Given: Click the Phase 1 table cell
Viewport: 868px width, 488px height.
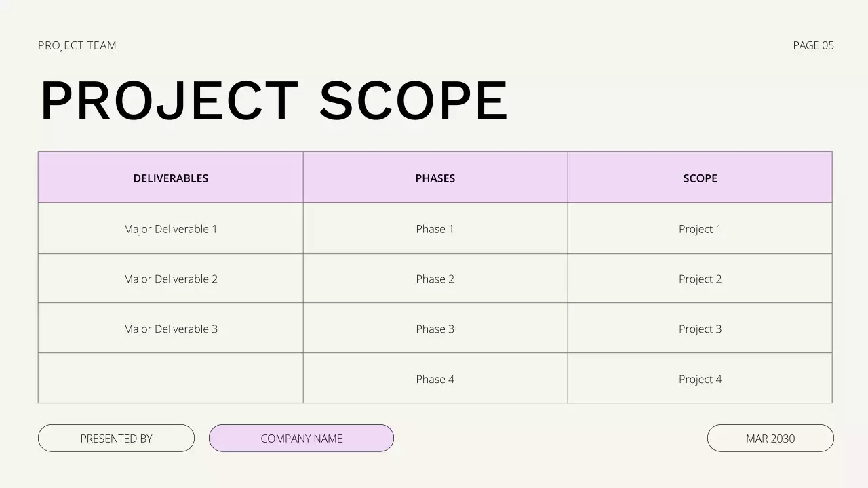Looking at the screenshot, I should (435, 229).
